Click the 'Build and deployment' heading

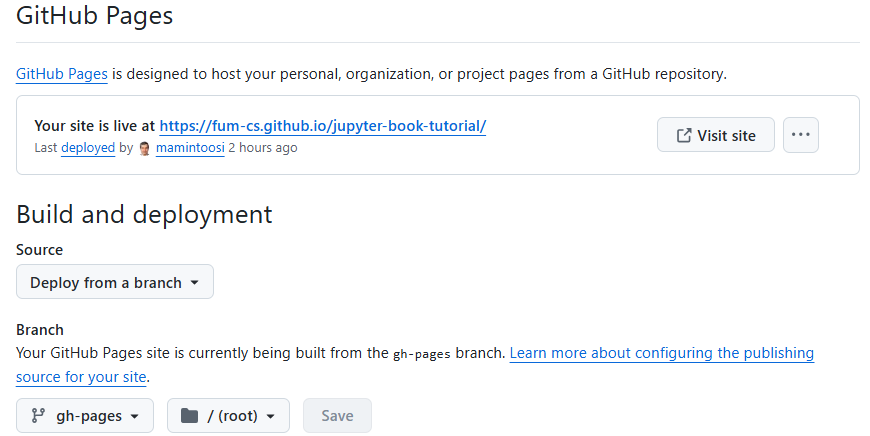pyautogui.click(x=144, y=214)
